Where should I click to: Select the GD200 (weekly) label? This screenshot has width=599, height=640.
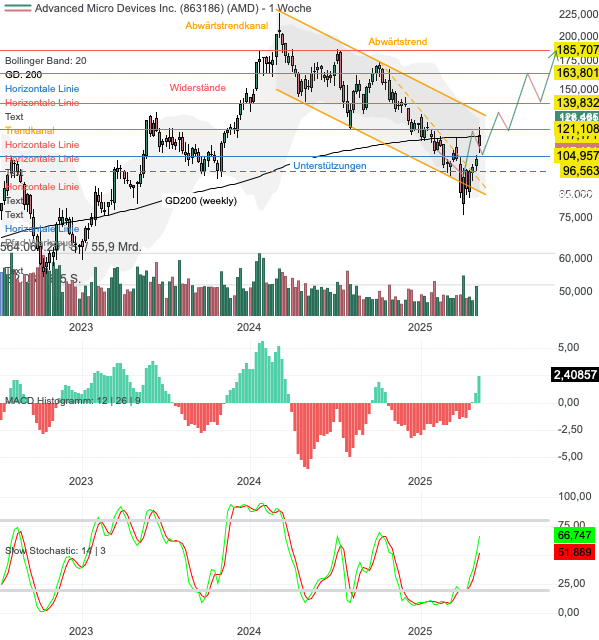(201, 201)
